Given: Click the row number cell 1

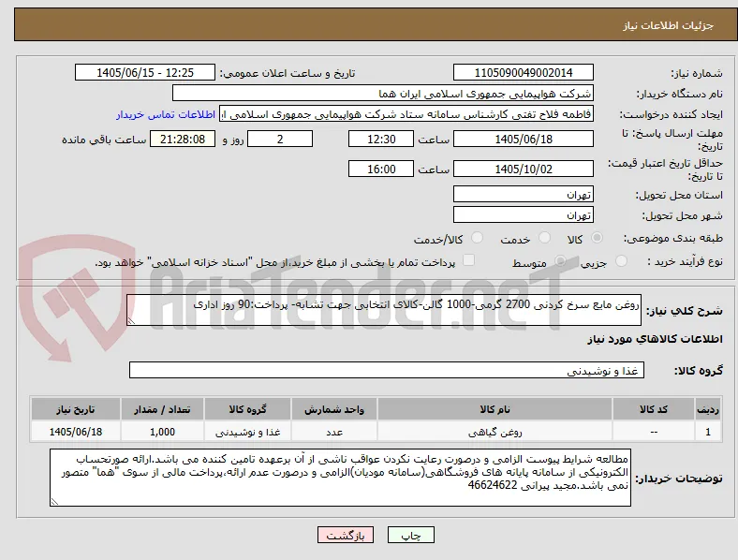Looking at the screenshot, I should point(708,432).
